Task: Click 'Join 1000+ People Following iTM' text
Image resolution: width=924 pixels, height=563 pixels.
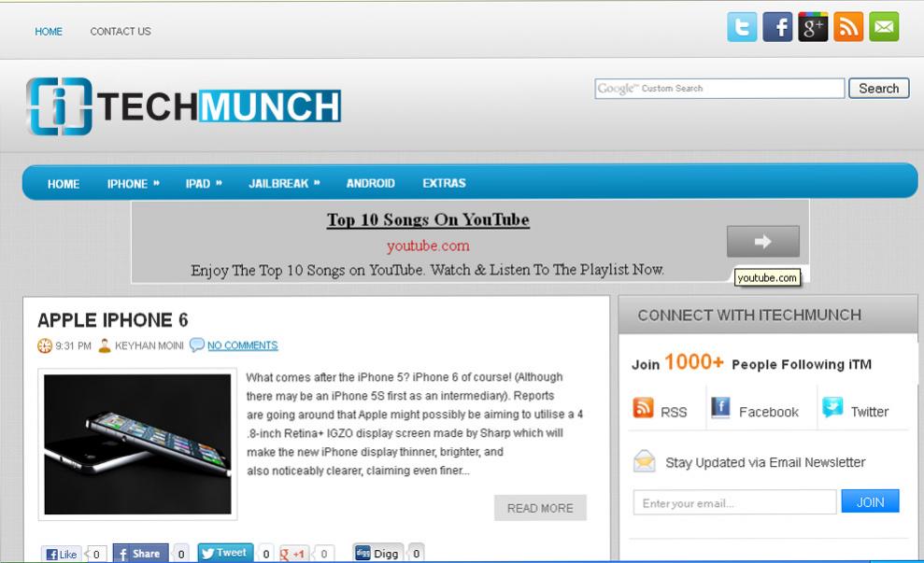Action: click(751, 363)
